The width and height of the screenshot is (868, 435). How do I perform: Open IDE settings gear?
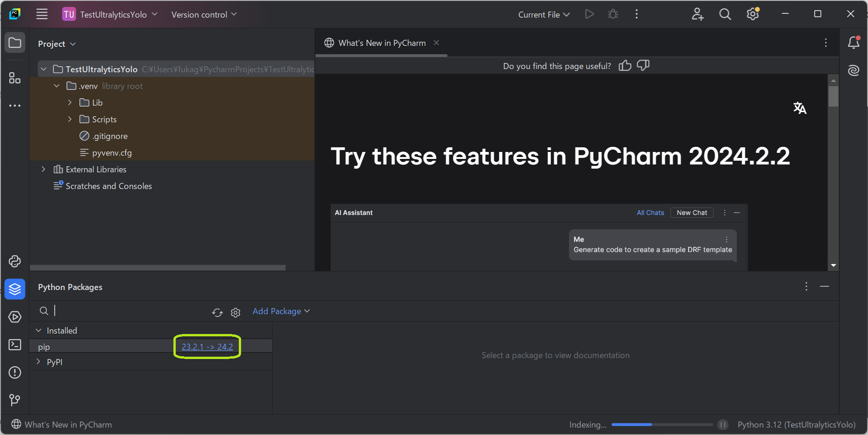[x=753, y=14]
